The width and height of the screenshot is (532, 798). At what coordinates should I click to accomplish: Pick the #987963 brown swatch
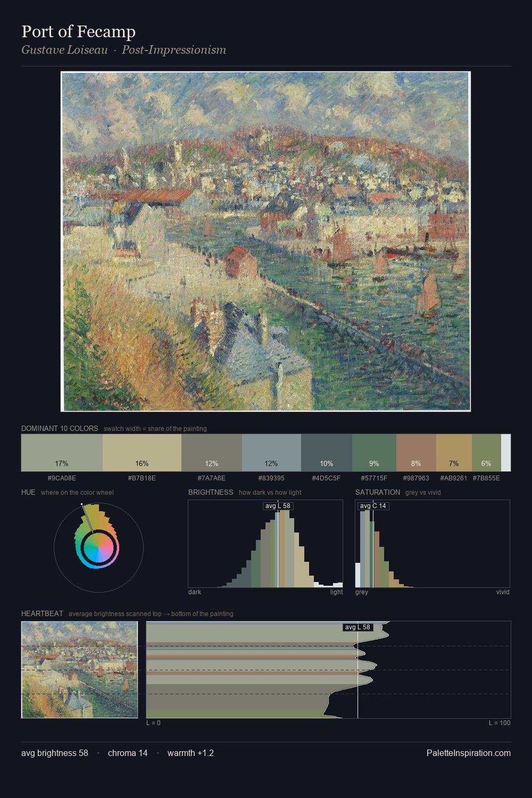416,453
